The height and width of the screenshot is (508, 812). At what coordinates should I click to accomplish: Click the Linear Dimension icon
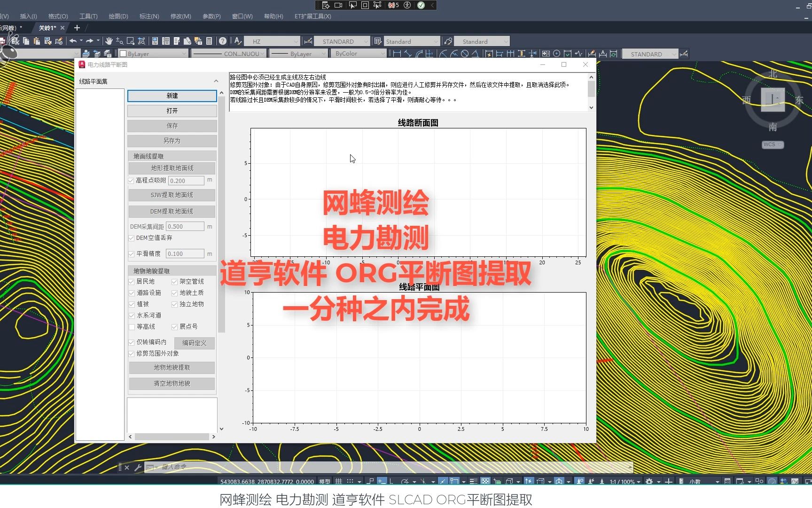click(397, 54)
